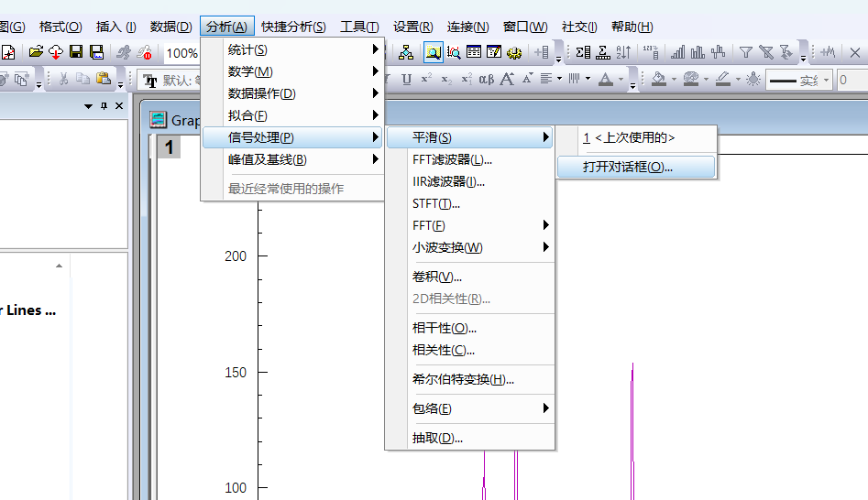Click the lighting control lamp icon
Screen dimensions: 868x500
753,79
